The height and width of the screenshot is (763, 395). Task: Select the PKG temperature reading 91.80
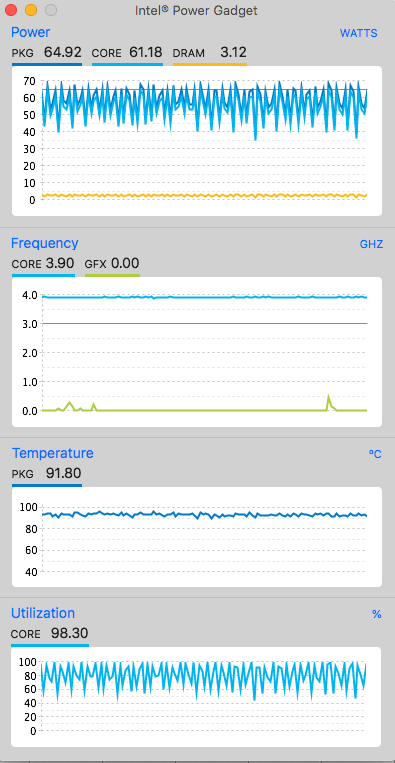pyautogui.click(x=63, y=473)
